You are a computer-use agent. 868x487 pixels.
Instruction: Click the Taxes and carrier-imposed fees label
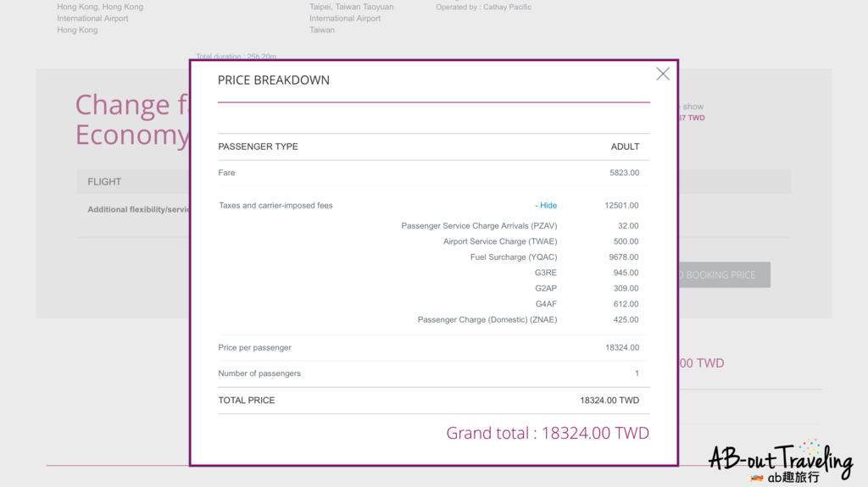point(275,206)
